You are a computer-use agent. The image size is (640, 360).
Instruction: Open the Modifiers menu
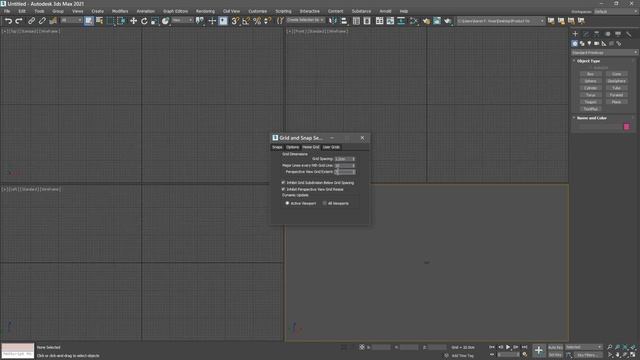coord(120,11)
